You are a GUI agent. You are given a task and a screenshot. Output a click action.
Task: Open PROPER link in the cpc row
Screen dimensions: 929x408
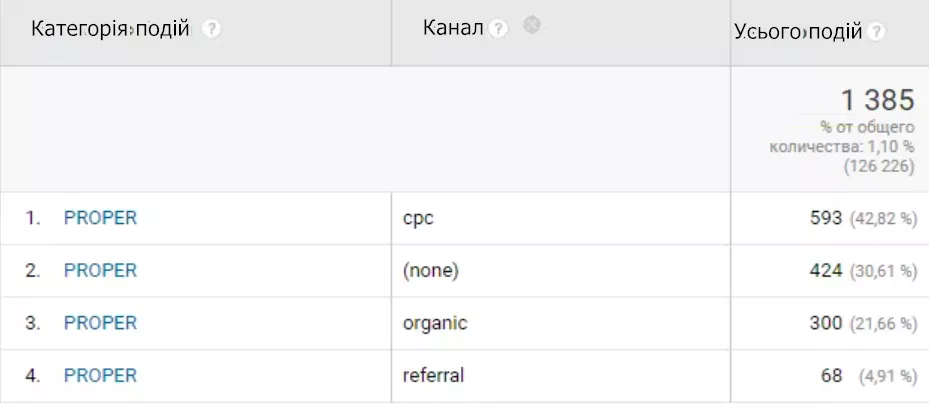pyautogui.click(x=100, y=218)
